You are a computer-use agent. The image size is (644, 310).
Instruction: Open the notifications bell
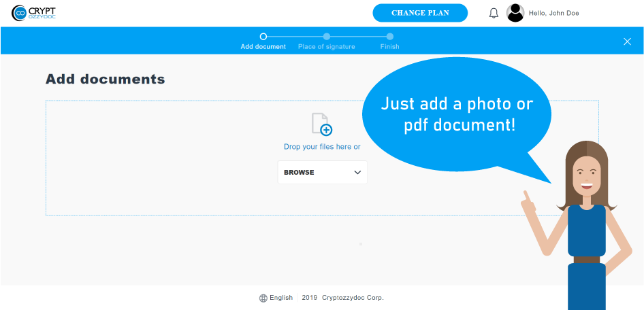[x=494, y=13]
